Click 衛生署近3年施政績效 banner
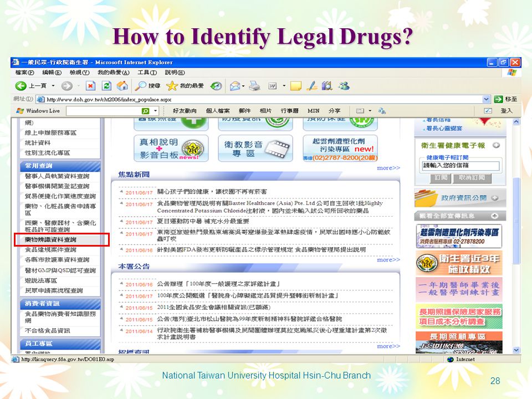 coord(459,263)
